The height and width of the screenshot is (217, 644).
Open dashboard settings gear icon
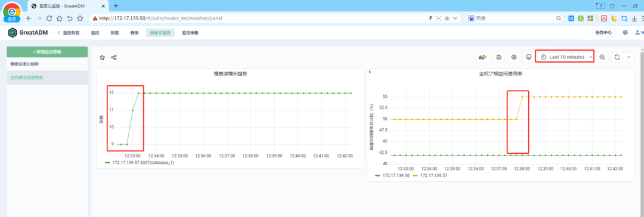coord(513,57)
